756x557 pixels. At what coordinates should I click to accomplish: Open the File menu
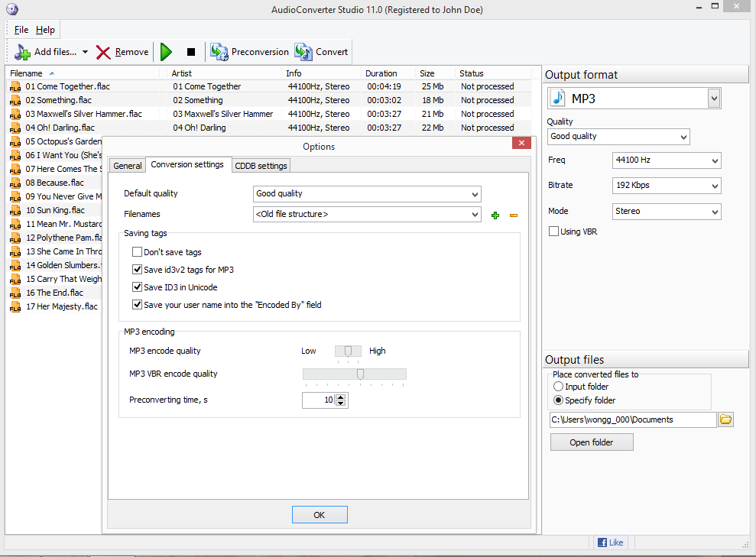click(20, 29)
